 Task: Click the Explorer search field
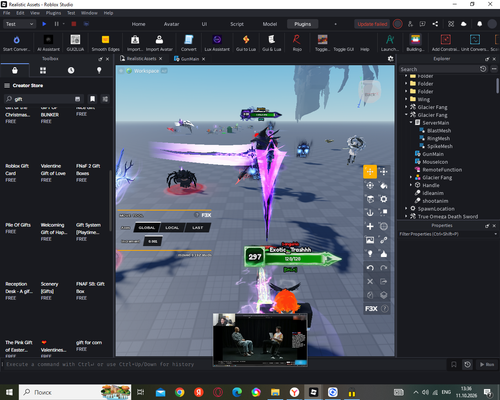coord(439,69)
